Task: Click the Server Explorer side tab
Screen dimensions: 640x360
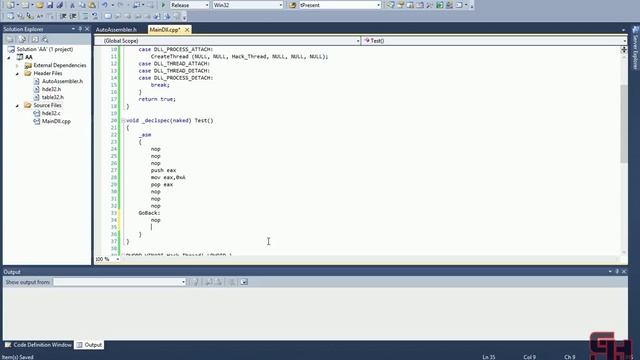Action: 635,48
